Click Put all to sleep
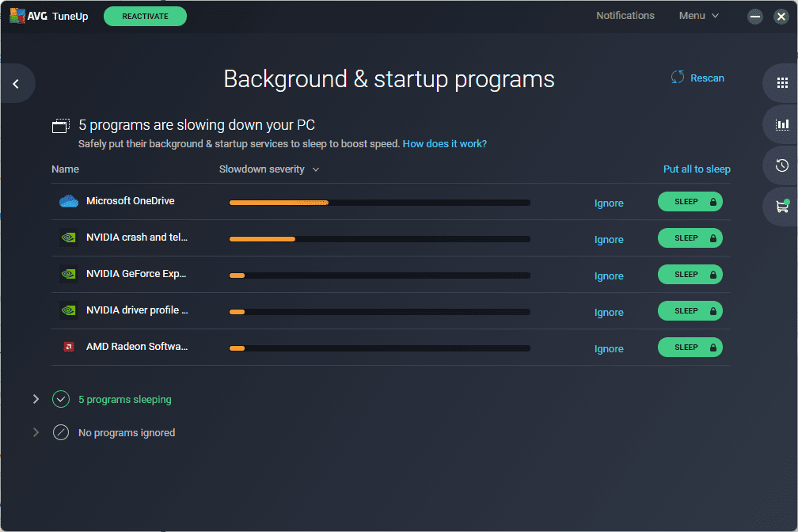Screen dimensions: 798x532 click(697, 169)
